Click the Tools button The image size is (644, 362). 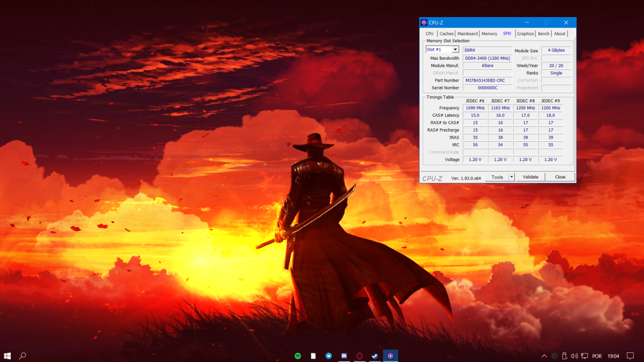(497, 177)
